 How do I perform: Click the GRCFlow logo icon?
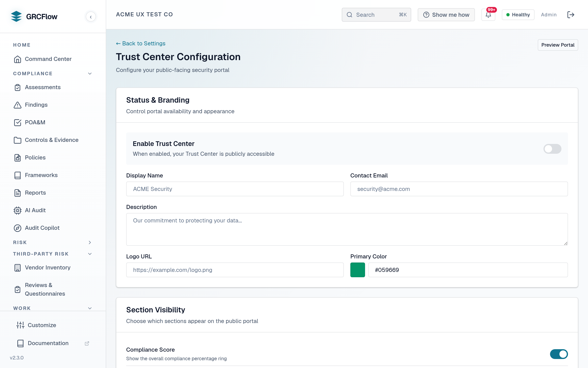(x=16, y=16)
